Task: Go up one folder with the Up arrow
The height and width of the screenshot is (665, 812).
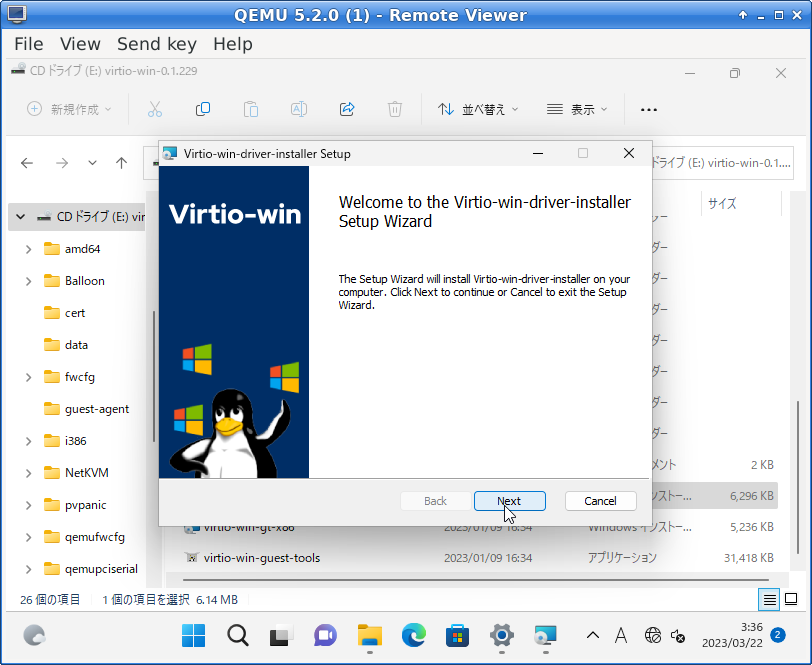Action: [121, 163]
